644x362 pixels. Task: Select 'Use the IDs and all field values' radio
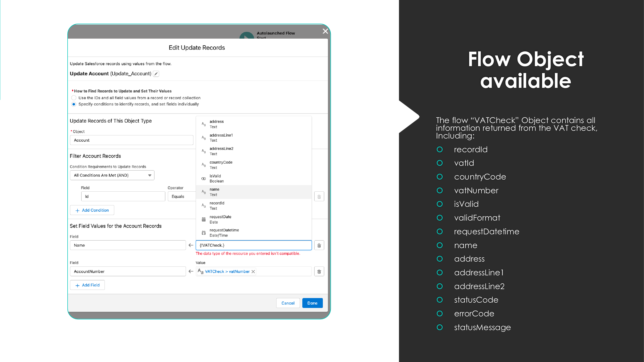click(74, 98)
